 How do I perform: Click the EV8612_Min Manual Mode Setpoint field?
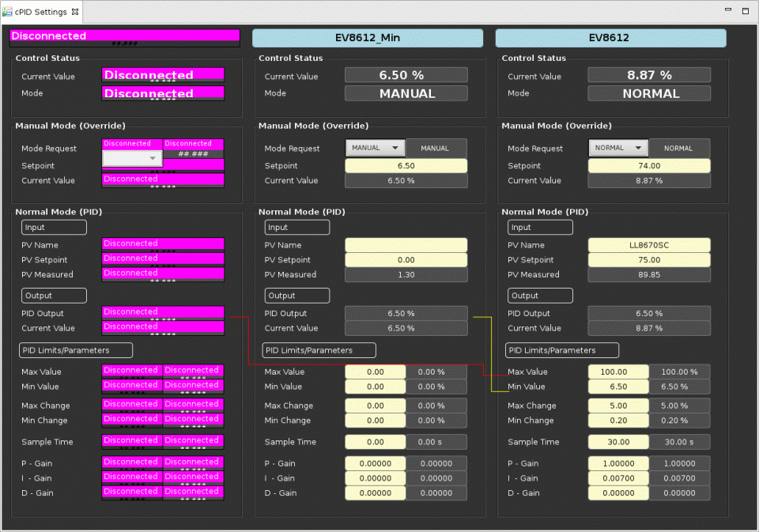click(x=406, y=166)
